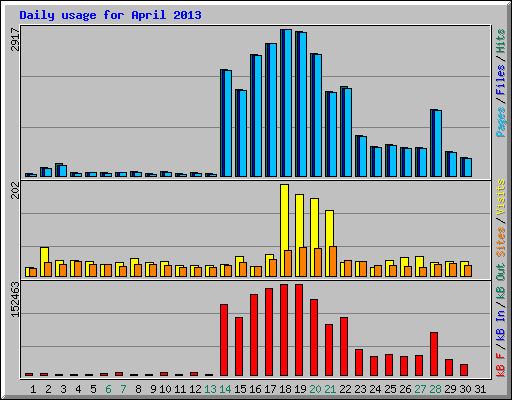Select the blue hits bar for day 28
Viewport: 512px width, 400px height.
pyautogui.click(x=436, y=143)
